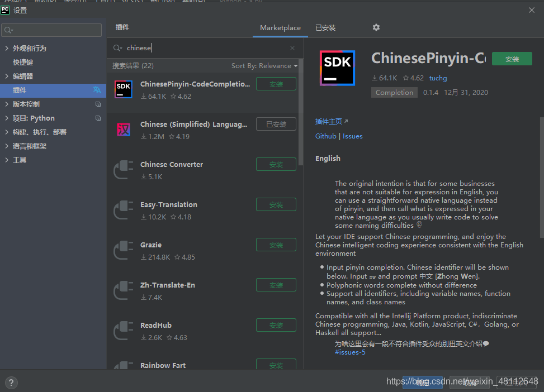
Task: Click the large SDK logo in details pane
Action: (x=337, y=68)
